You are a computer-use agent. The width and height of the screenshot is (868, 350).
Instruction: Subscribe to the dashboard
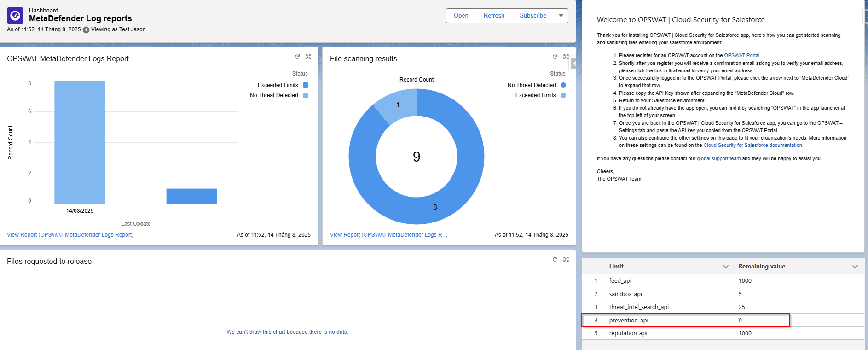tap(533, 16)
